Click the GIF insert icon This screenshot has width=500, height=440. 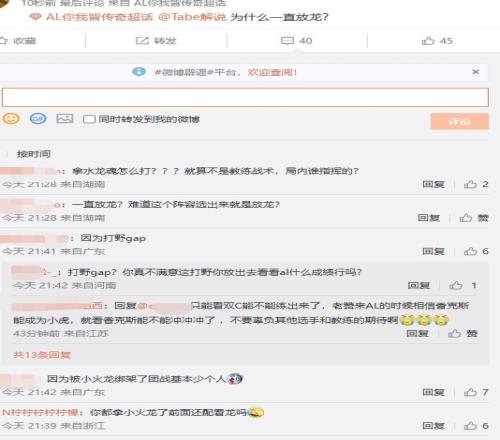click(38, 119)
